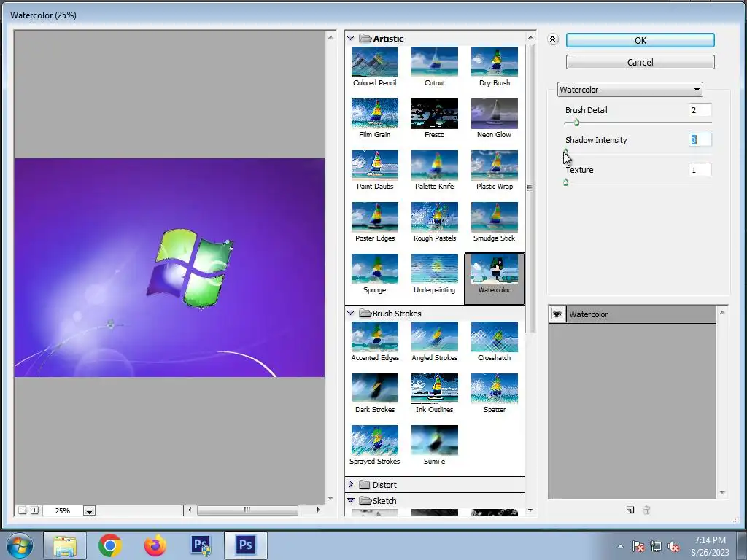This screenshot has height=560, width=747.
Task: Hide the filter gallery thumbnails panel
Action: pos(553,39)
